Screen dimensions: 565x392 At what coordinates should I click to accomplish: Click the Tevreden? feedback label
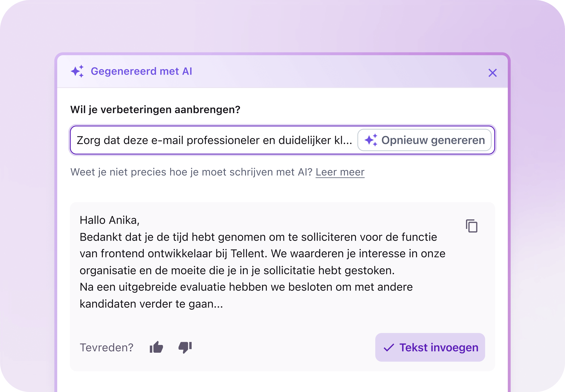pos(107,347)
